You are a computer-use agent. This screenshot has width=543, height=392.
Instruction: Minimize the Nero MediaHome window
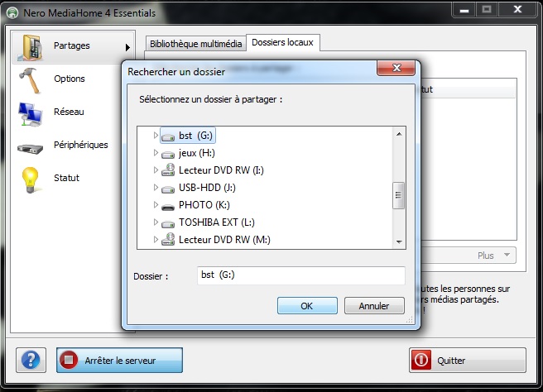[464, 11]
